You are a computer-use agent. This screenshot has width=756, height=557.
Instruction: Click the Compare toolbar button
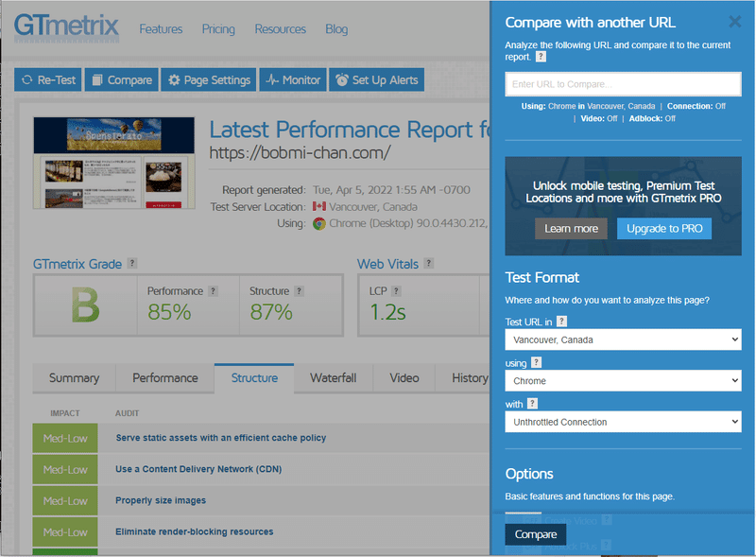click(122, 79)
